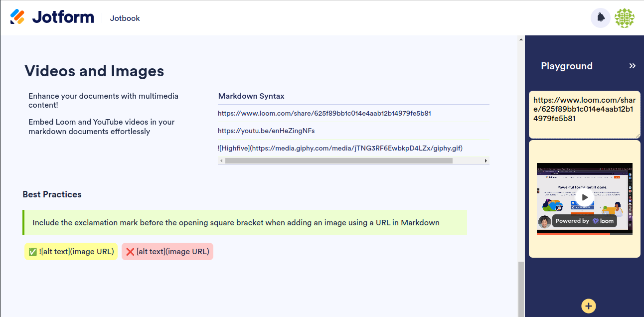Click the 'Embed Loom and YouTube videos' paragraph
The width and height of the screenshot is (644, 317).
click(102, 127)
